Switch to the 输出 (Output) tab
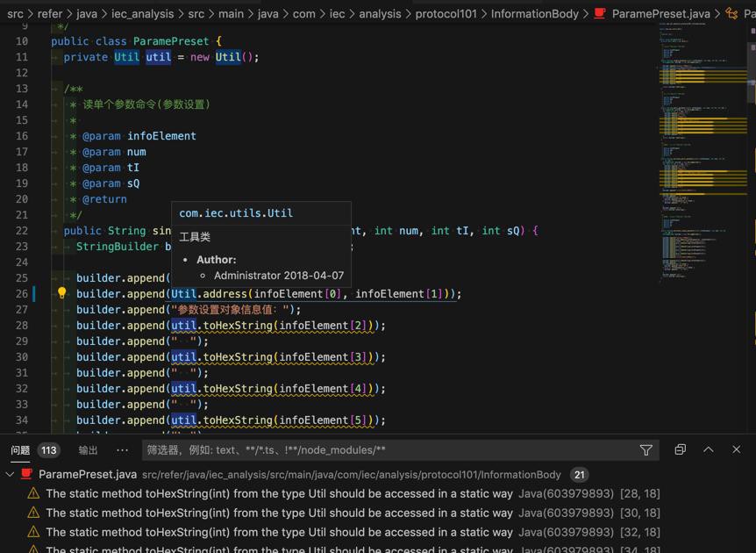This screenshot has width=756, height=553. coord(88,450)
